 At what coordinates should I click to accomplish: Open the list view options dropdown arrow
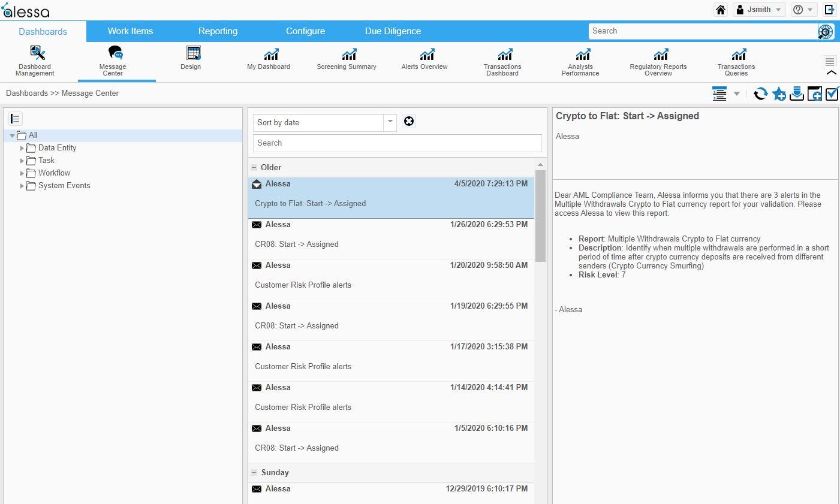[737, 93]
